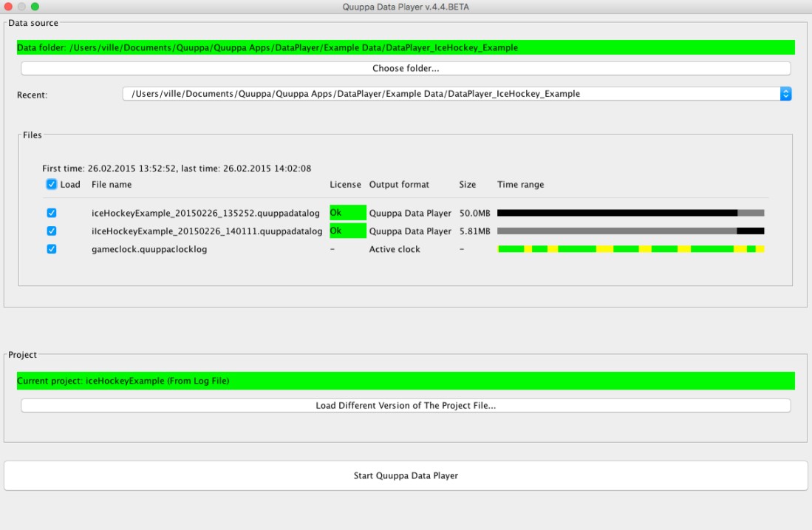The height and width of the screenshot is (530, 812).
Task: Click Quuppa Data Player format for 5.81MB file
Action: pyautogui.click(x=410, y=231)
